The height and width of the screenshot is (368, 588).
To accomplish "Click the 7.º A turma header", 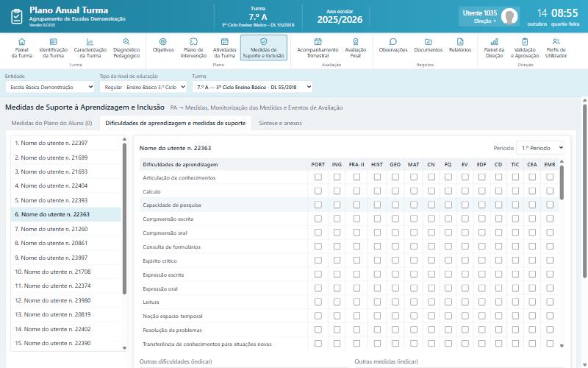I will (x=258, y=17).
